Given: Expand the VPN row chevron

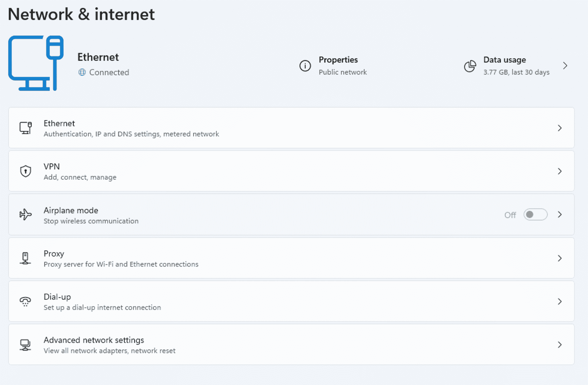Looking at the screenshot, I should [x=560, y=171].
